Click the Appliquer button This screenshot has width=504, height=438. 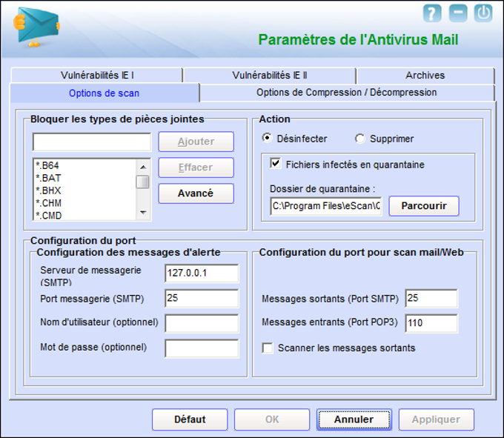(436, 419)
